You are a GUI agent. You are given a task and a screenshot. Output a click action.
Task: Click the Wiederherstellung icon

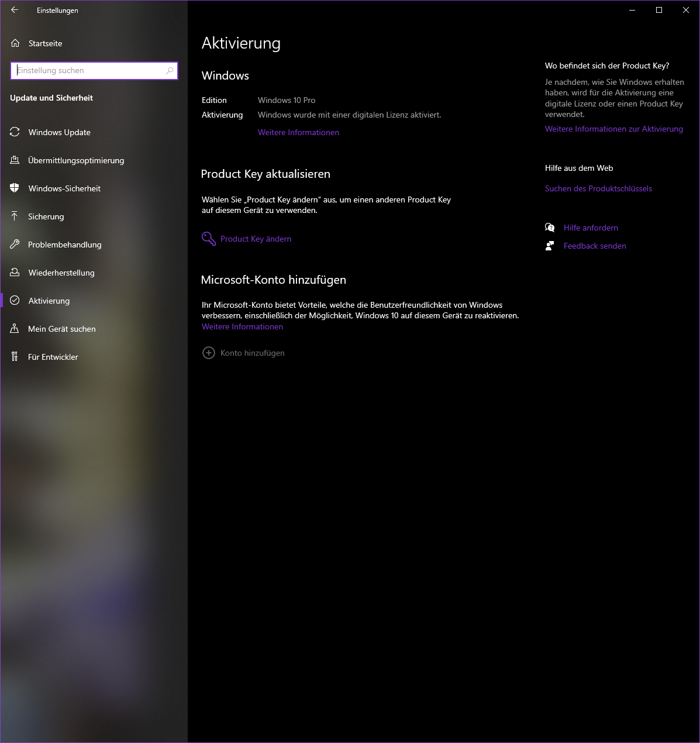(15, 273)
